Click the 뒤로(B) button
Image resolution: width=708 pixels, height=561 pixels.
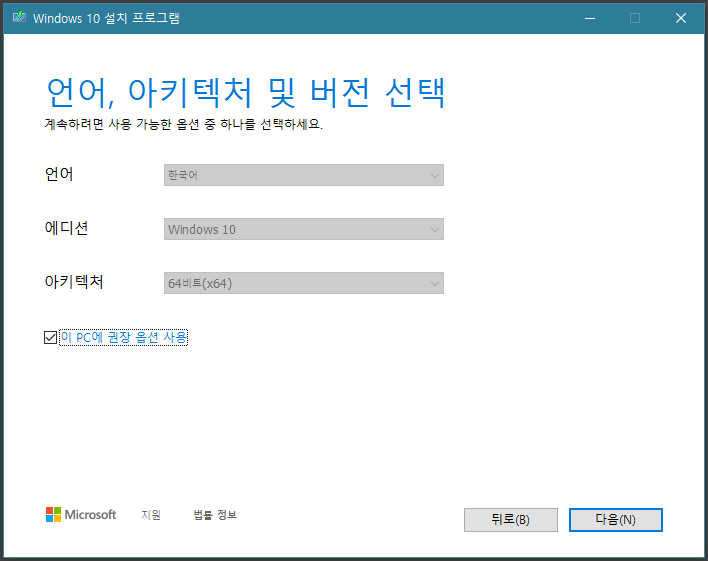coord(511,520)
